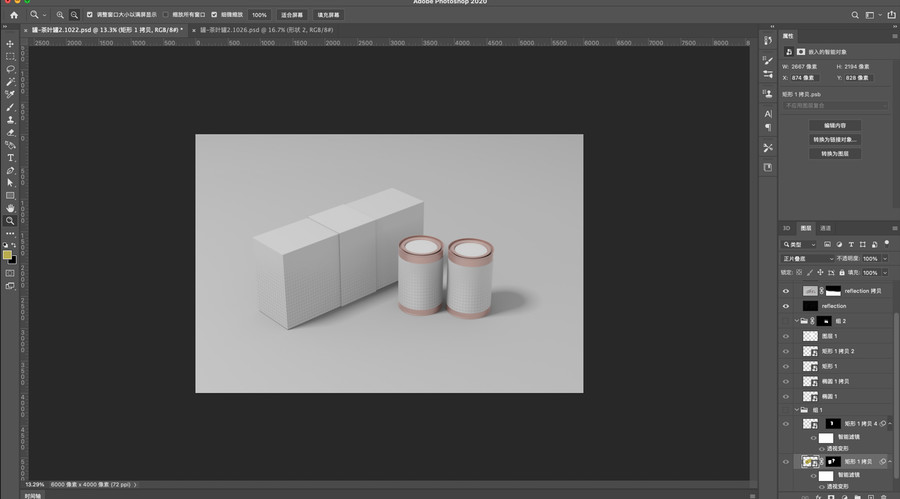Screen dimensions: 900x499
Task: Click the Share icon at top right
Action: tap(891, 15)
